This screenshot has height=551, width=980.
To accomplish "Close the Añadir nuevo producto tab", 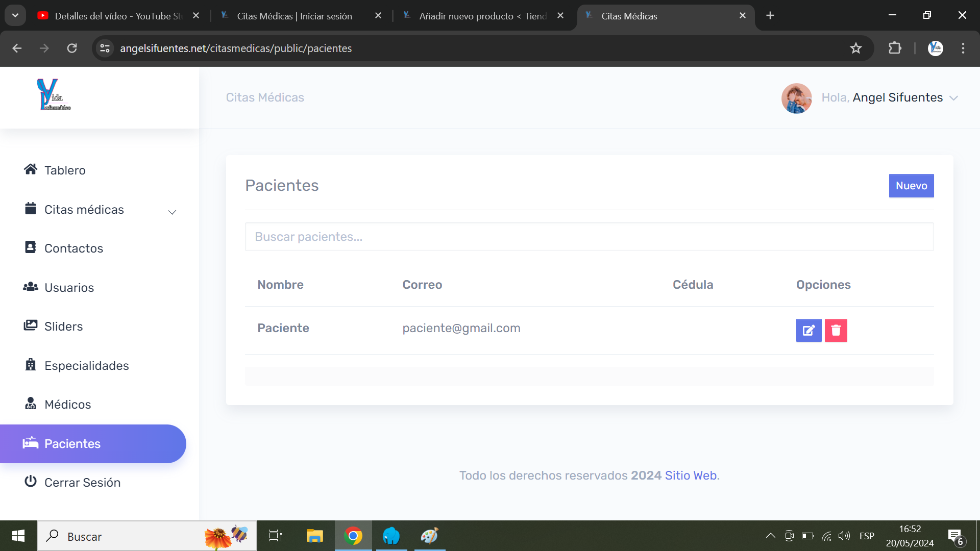I will click(560, 16).
